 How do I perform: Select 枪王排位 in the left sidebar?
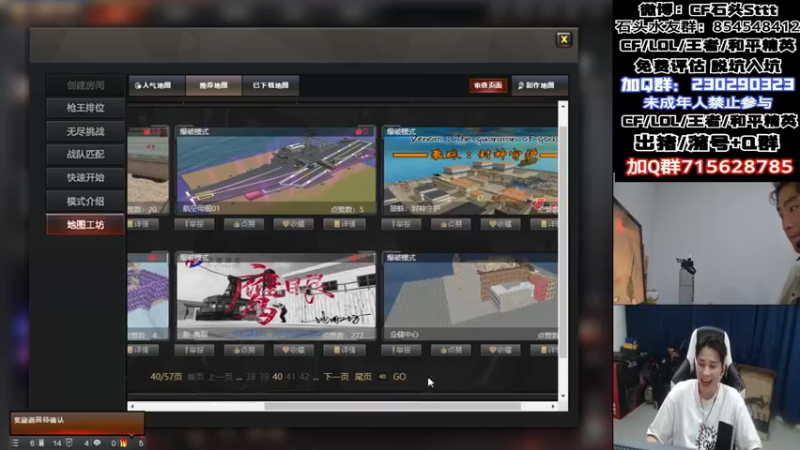[85, 108]
